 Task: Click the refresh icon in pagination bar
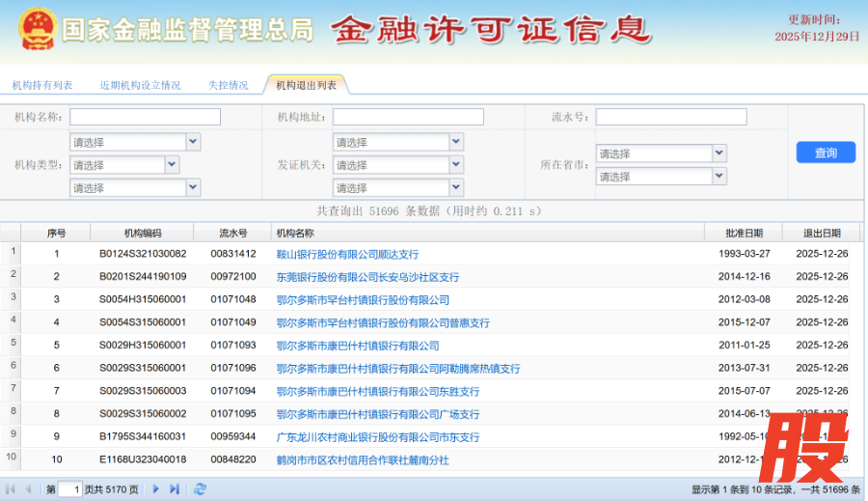point(200,489)
